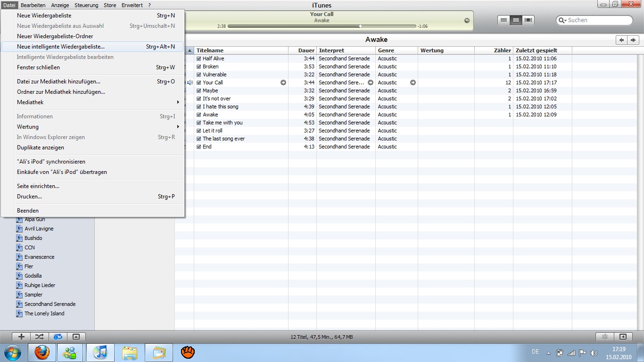The height and width of the screenshot is (362, 644).
Task: Click the playback progress bar
Action: click(322, 26)
